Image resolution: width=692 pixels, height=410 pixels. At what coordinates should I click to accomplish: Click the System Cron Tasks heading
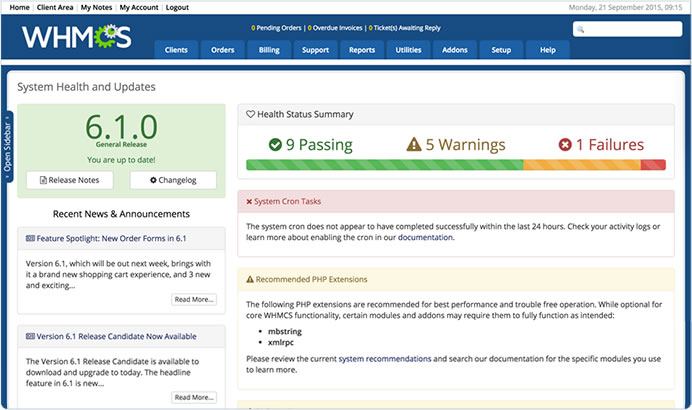pos(287,202)
